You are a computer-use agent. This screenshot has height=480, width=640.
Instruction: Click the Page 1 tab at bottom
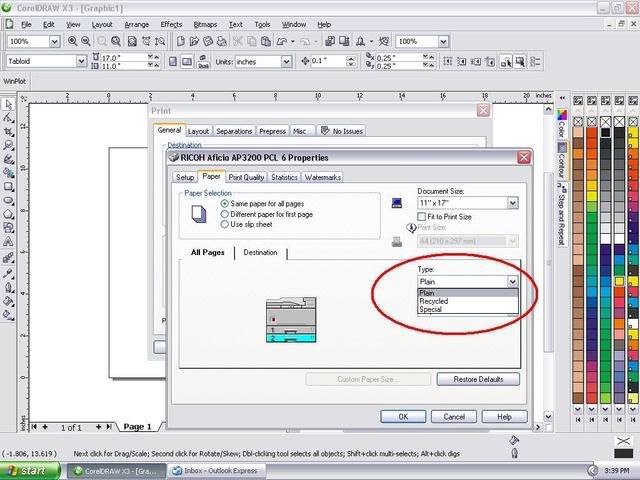(x=138, y=427)
